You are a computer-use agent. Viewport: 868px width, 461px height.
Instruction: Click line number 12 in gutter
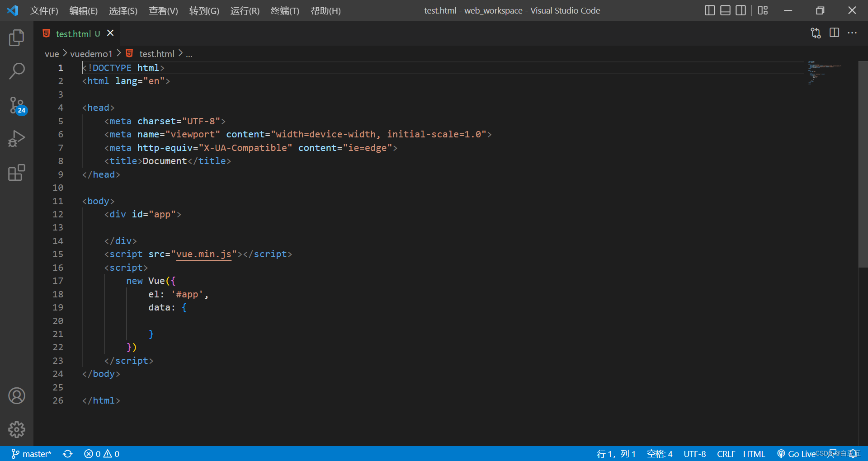tap(58, 214)
